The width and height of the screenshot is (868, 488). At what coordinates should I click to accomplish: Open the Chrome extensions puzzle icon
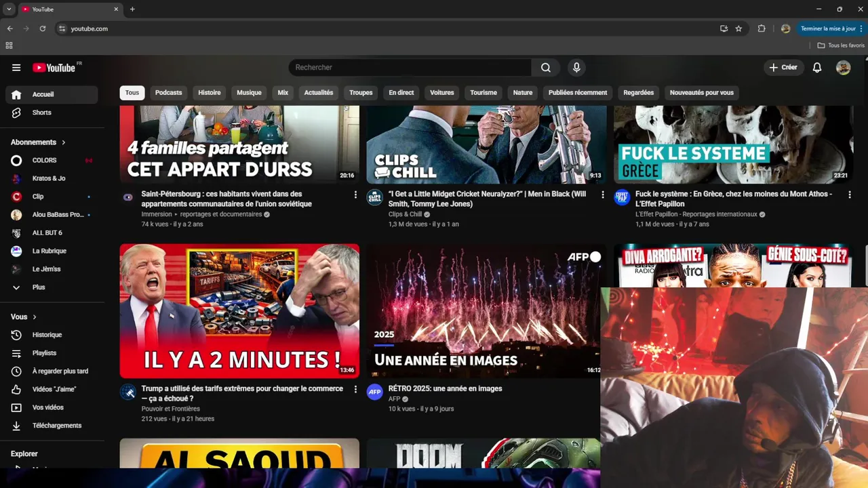(x=762, y=28)
